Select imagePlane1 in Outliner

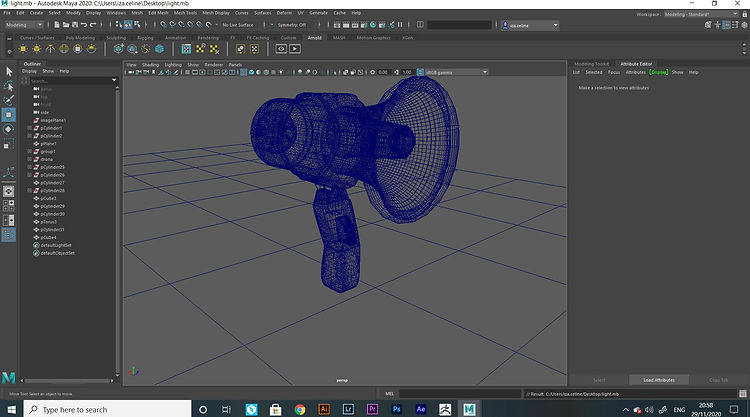tap(53, 121)
